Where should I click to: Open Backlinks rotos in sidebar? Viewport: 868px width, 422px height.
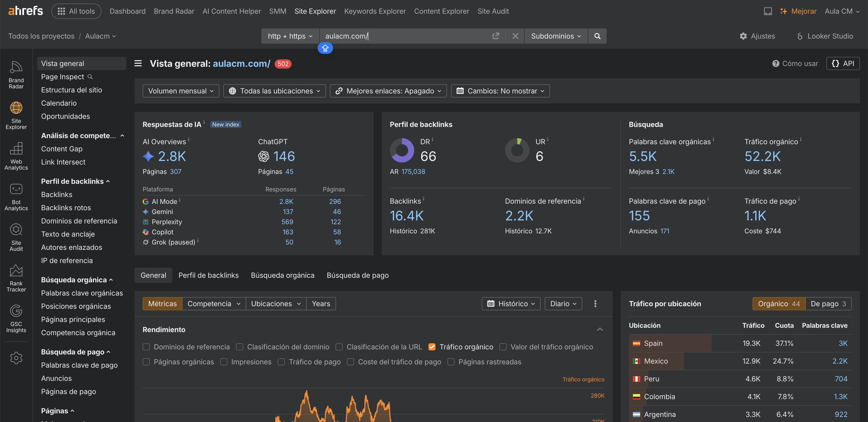coord(66,208)
